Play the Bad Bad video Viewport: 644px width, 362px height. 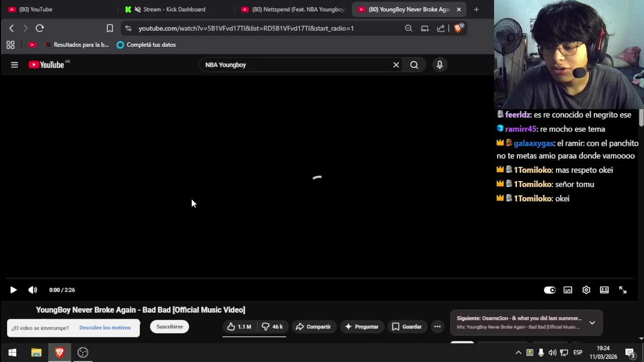coord(14,290)
